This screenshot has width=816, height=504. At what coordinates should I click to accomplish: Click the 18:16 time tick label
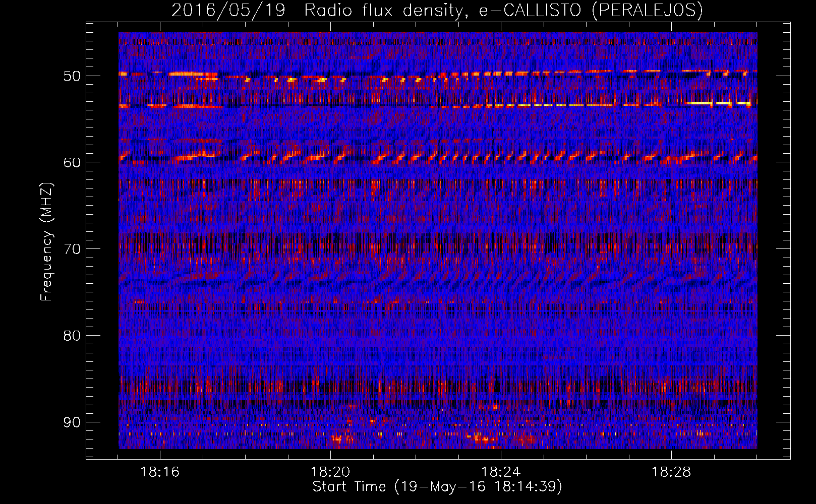tap(160, 472)
